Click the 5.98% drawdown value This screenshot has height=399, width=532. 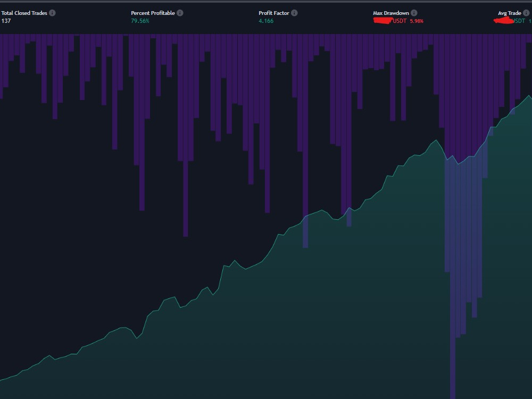point(417,21)
